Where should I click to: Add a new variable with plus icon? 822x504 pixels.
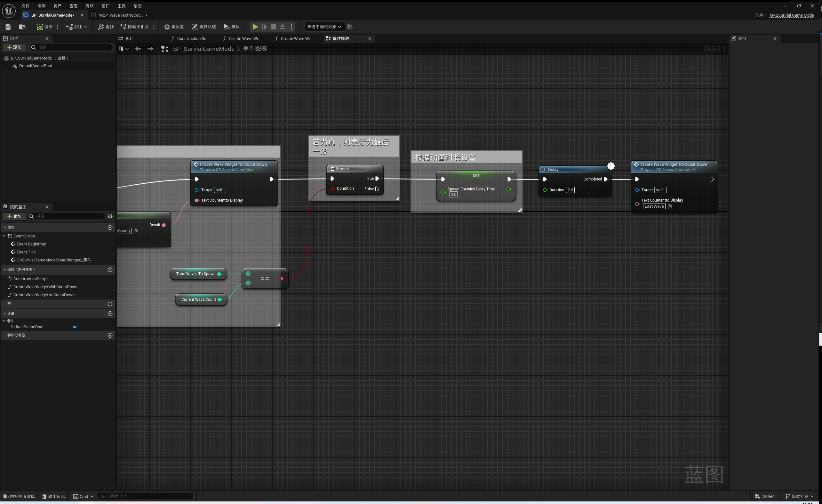110,314
